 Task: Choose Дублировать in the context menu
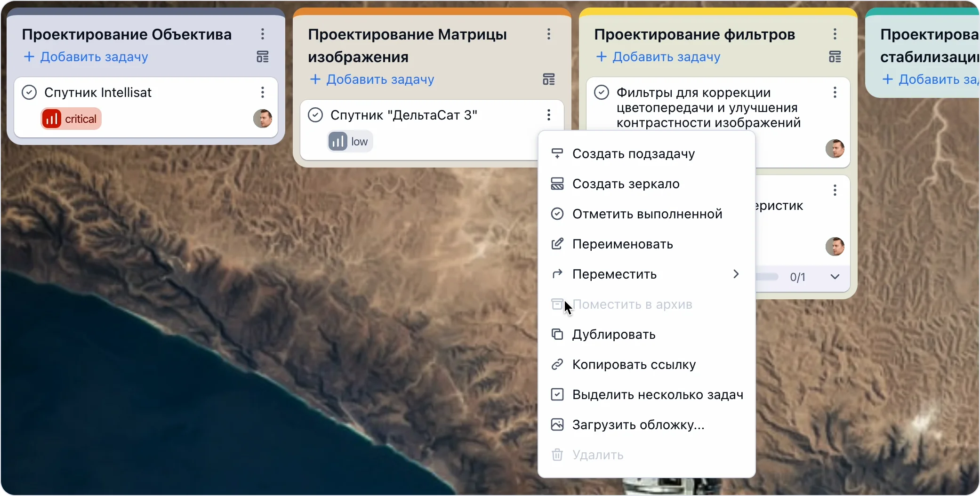coord(613,335)
